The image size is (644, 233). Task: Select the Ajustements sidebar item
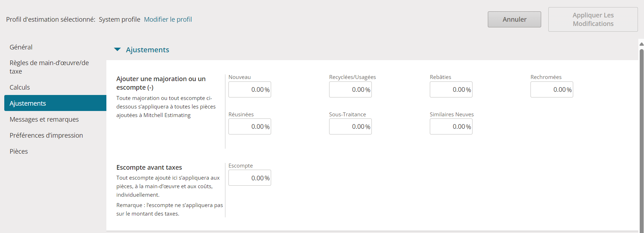[x=55, y=103]
